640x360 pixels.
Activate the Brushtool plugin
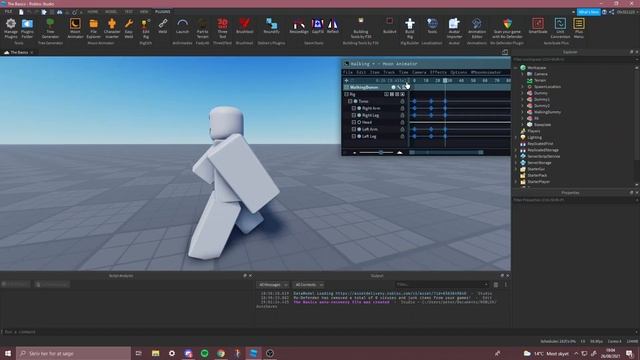pos(244,26)
